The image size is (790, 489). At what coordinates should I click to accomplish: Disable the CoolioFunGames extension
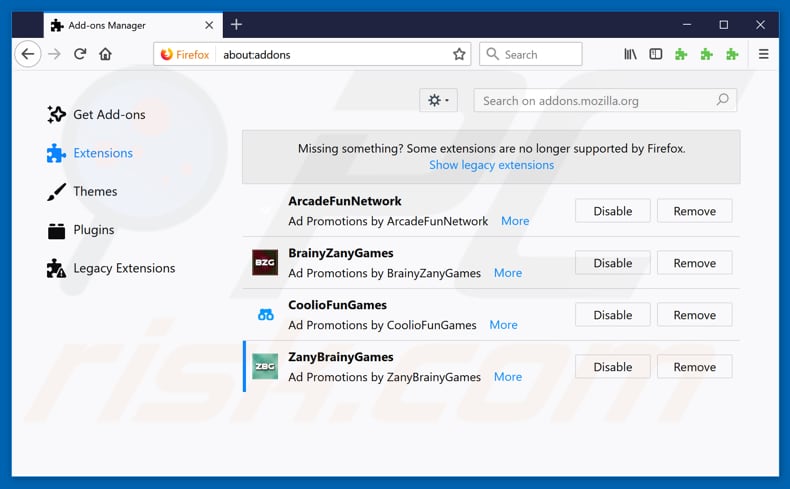613,315
